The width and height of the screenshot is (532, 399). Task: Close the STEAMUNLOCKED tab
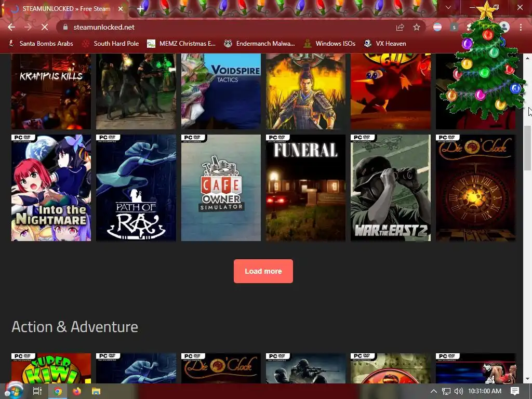[x=121, y=9]
